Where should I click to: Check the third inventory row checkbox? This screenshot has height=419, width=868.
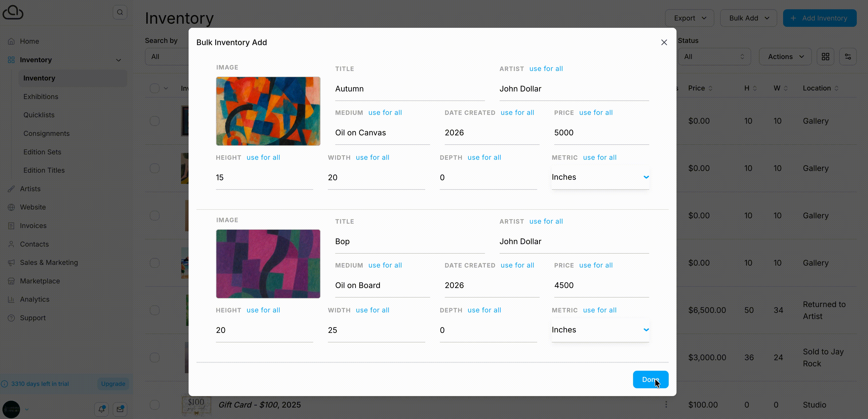click(155, 216)
